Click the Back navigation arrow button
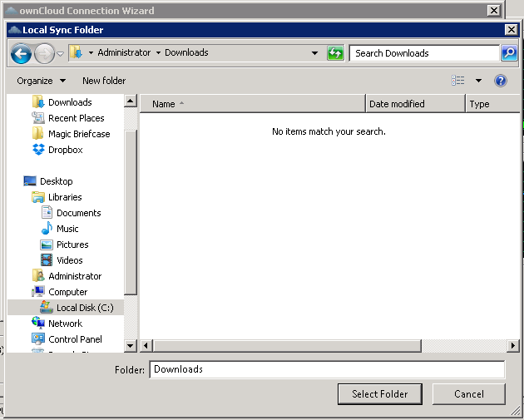Image resolution: width=524 pixels, height=420 pixels. (x=22, y=53)
